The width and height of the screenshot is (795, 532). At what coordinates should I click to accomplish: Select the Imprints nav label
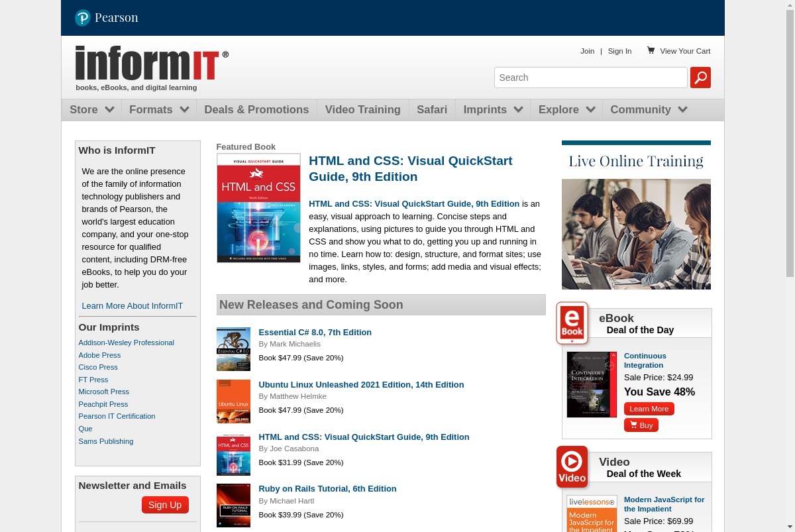pyautogui.click(x=485, y=110)
